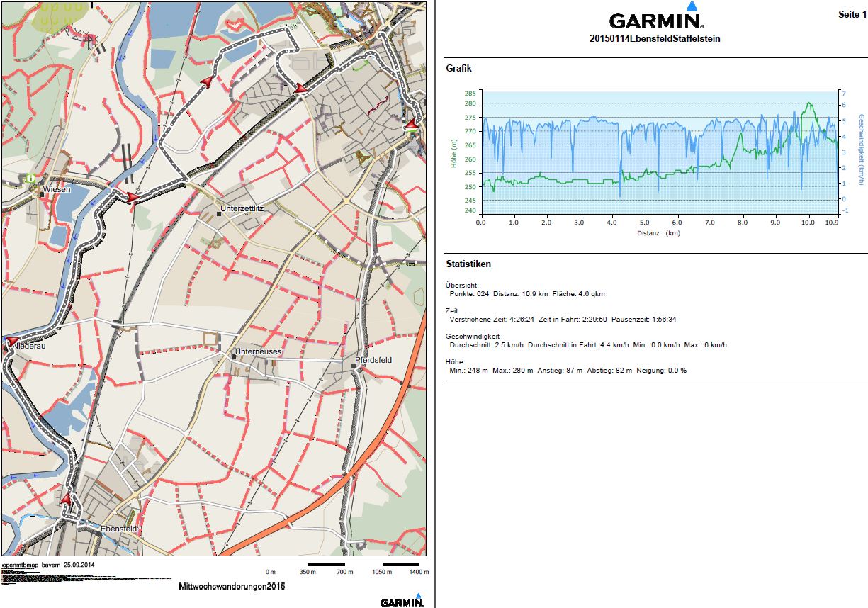Click the red track arrow above Ebensfeld
868x608 pixels.
click(66, 500)
